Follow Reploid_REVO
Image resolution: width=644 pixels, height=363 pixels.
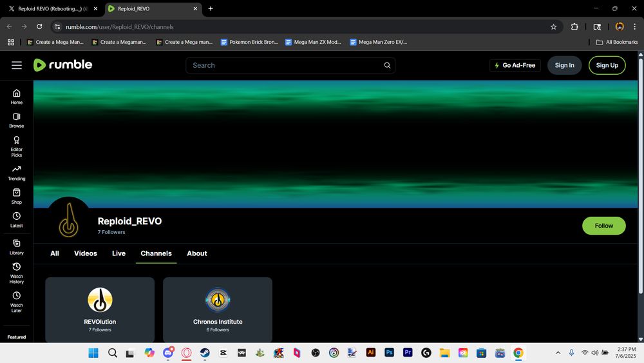click(604, 226)
